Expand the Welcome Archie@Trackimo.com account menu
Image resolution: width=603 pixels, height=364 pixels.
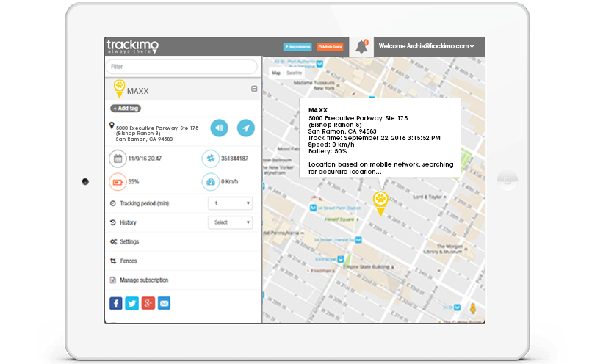(426, 46)
